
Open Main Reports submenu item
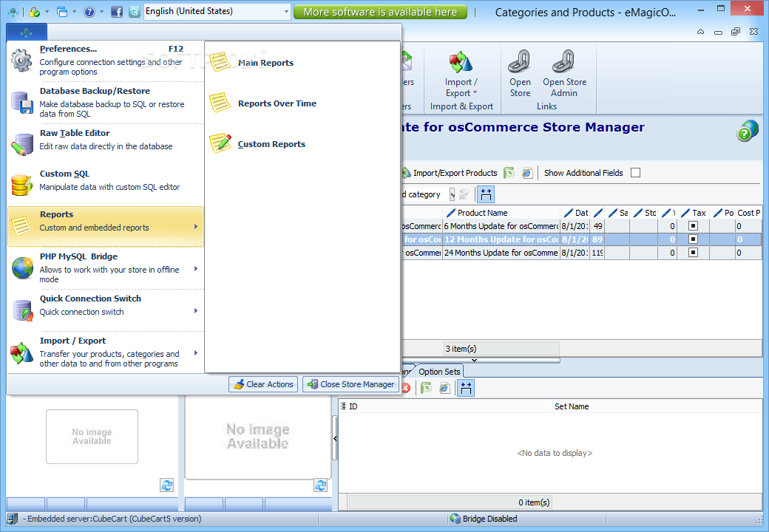302,62
